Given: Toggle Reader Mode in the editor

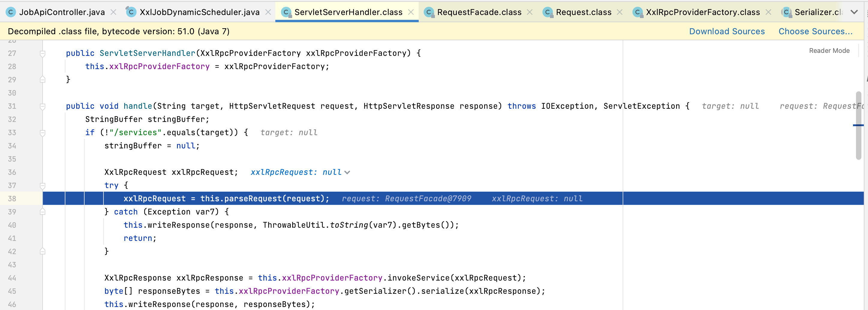Looking at the screenshot, I should point(829,50).
